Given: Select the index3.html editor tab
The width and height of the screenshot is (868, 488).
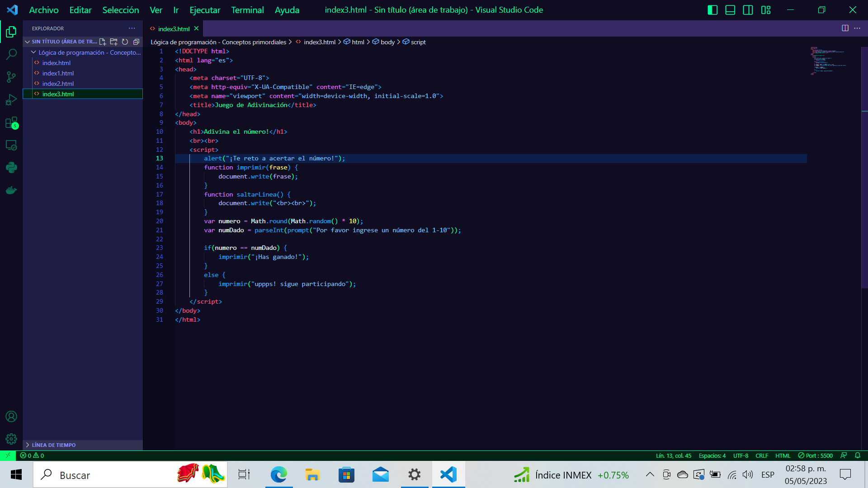Looking at the screenshot, I should (174, 28).
